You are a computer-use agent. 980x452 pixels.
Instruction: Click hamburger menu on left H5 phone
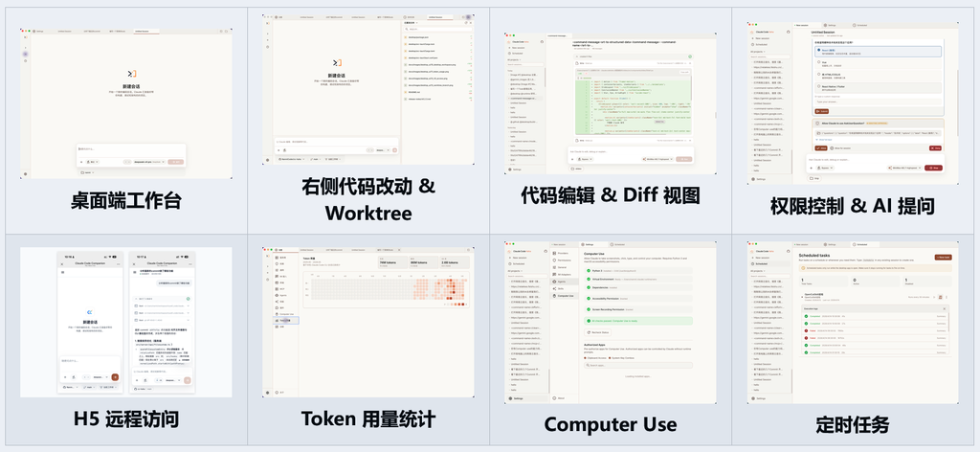coord(62,272)
